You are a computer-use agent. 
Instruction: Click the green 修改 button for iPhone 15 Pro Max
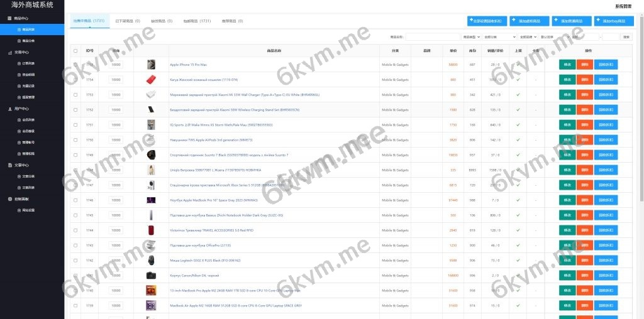pyautogui.click(x=567, y=65)
